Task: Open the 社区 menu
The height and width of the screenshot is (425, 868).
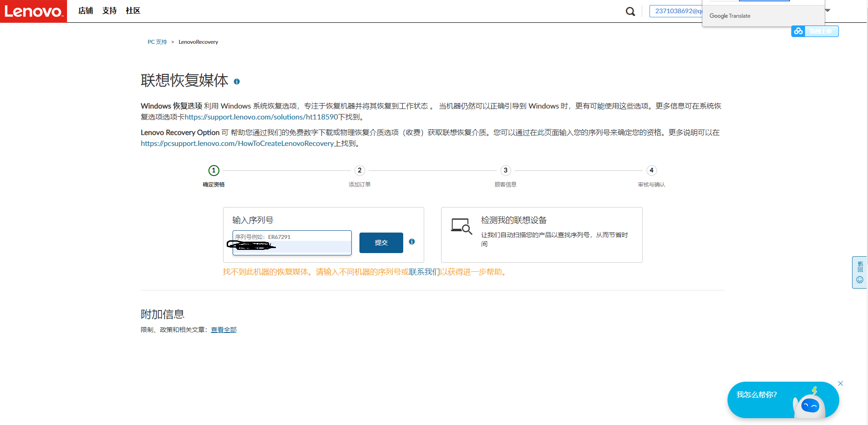Action: [133, 10]
